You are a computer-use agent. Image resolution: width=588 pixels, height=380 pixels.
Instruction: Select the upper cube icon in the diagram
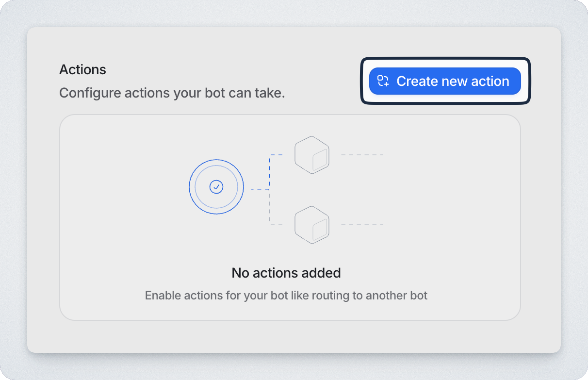click(x=312, y=155)
